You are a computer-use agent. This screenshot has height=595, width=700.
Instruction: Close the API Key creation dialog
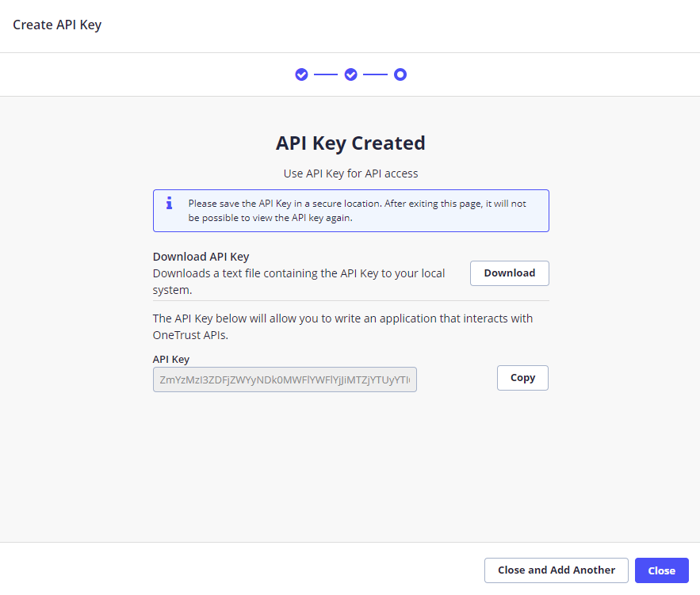pos(661,570)
